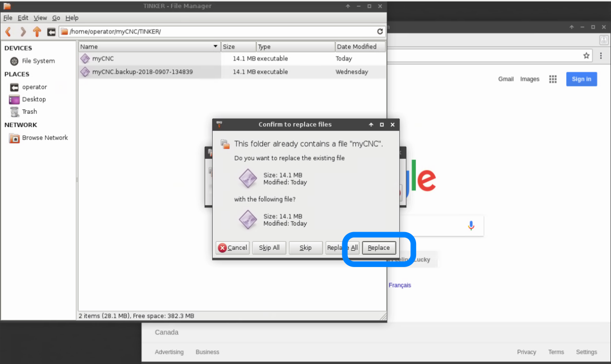The width and height of the screenshot is (611, 364).
Task: Click the Forward navigation arrow
Action: pyautogui.click(x=23, y=32)
